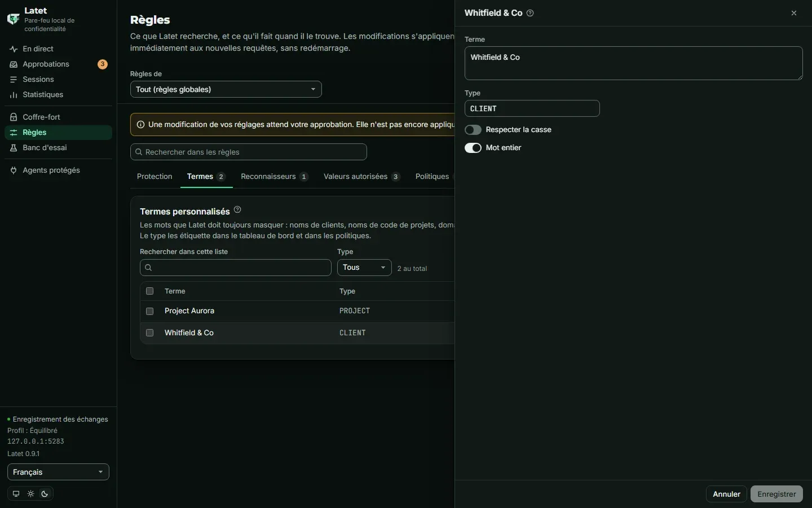Check the select-all box in table header
The width and height of the screenshot is (812, 508).
[x=149, y=291]
